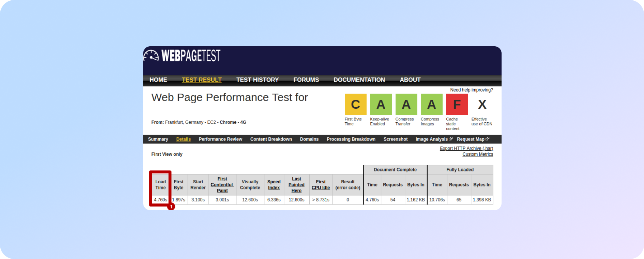Click the 3.001s First Contentful Paint value

(x=222, y=200)
